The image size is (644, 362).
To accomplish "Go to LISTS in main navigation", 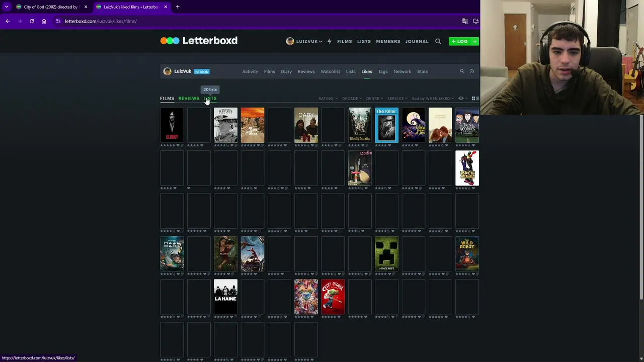I will pyautogui.click(x=364, y=41).
